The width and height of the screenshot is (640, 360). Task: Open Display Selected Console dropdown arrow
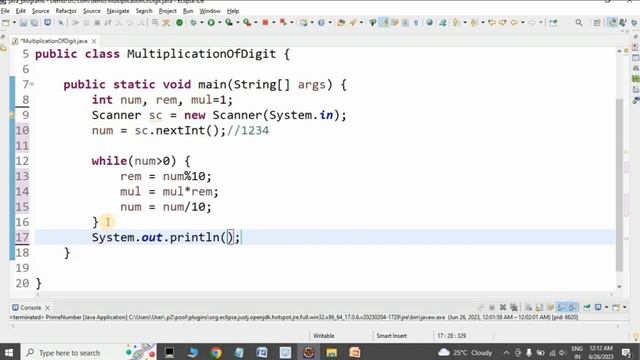(606, 307)
